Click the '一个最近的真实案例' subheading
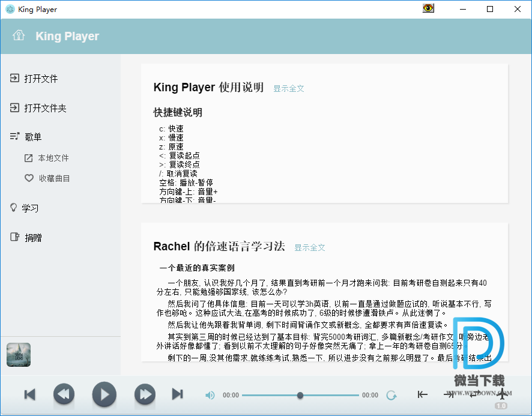The width and height of the screenshot is (532, 416). coord(197,268)
